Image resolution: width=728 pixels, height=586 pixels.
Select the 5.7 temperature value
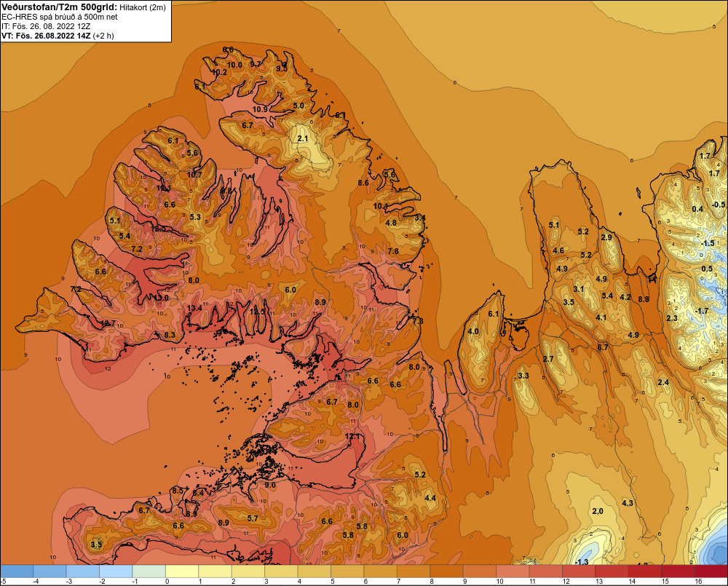click(x=253, y=518)
